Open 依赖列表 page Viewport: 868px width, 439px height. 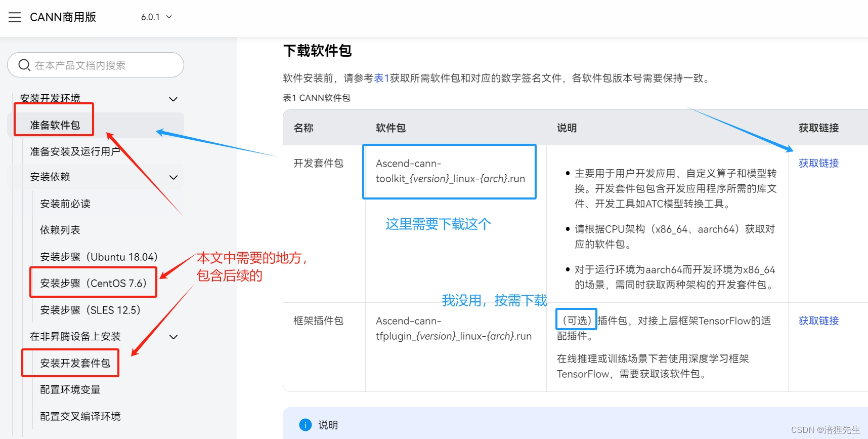(x=60, y=230)
